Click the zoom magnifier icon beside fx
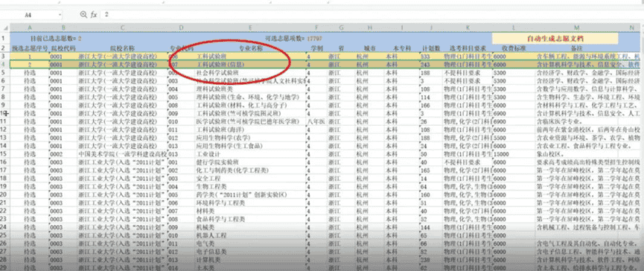 [x=83, y=14]
